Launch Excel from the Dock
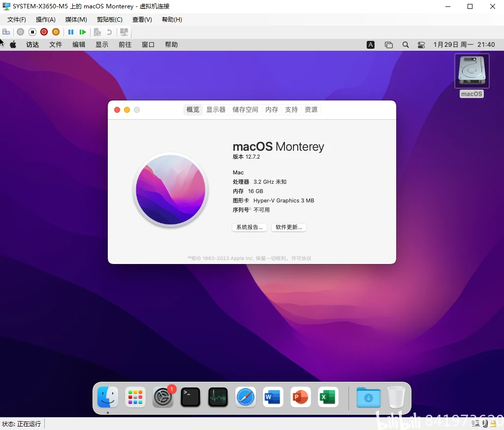The width and height of the screenshot is (504, 430). click(328, 397)
